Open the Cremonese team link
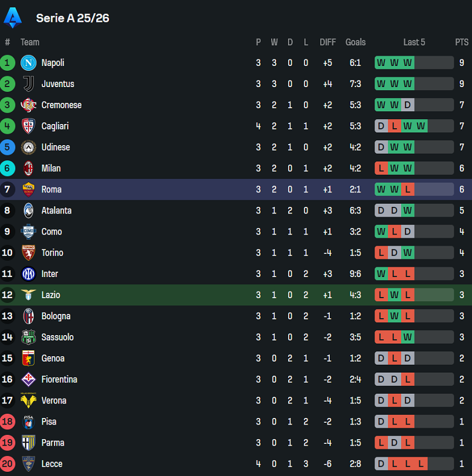This screenshot has height=476, width=472. pyautogui.click(x=61, y=105)
